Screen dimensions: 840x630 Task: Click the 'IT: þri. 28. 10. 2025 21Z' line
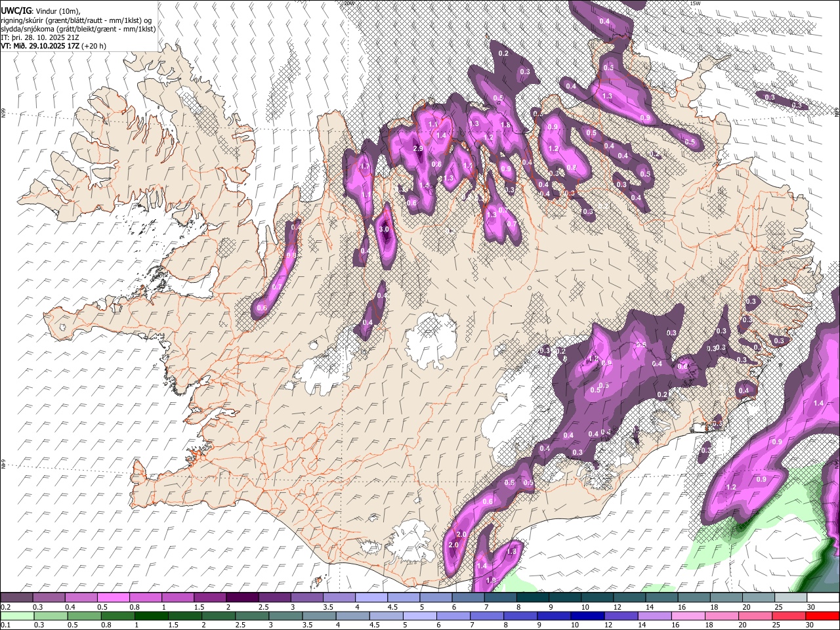click(x=41, y=37)
